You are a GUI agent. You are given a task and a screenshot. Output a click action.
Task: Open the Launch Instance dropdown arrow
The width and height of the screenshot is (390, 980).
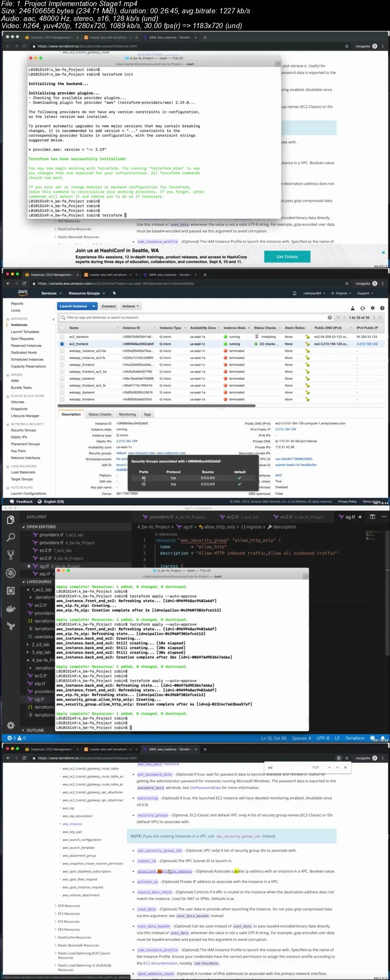pyautogui.click(x=94, y=306)
